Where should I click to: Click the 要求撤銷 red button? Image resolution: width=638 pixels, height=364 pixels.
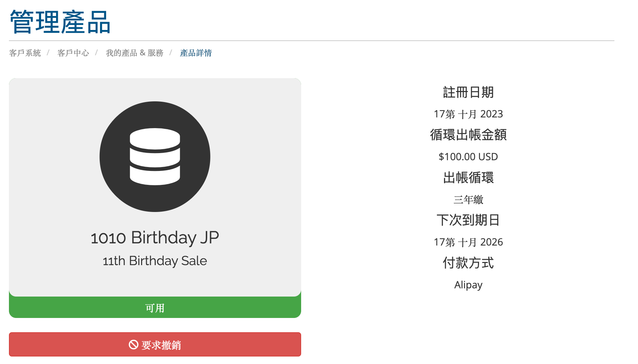[155, 344]
